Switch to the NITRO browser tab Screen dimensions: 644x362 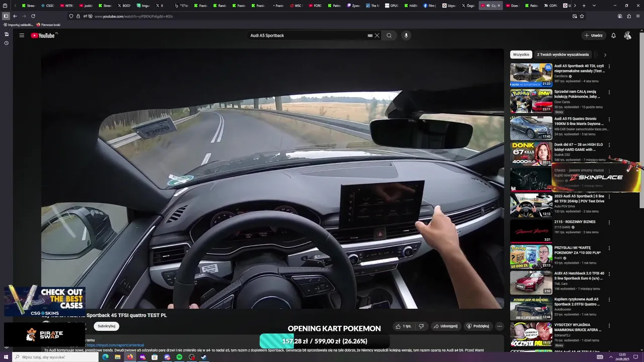pyautogui.click(x=67, y=6)
